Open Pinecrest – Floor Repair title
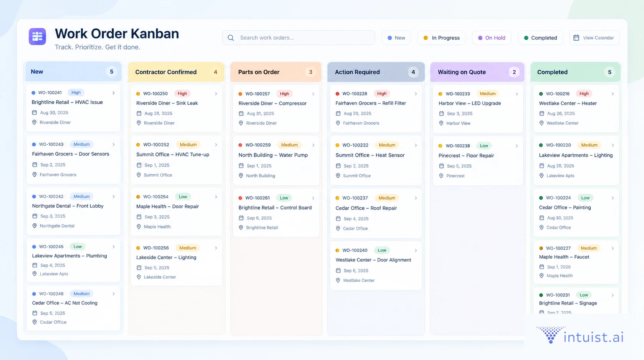This screenshot has width=644, height=360. pos(466,155)
